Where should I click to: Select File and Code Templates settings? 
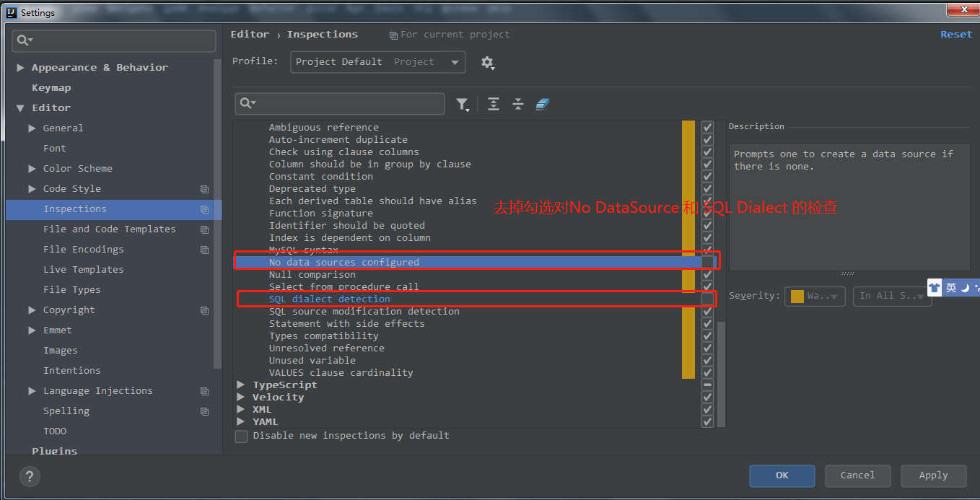tap(109, 229)
